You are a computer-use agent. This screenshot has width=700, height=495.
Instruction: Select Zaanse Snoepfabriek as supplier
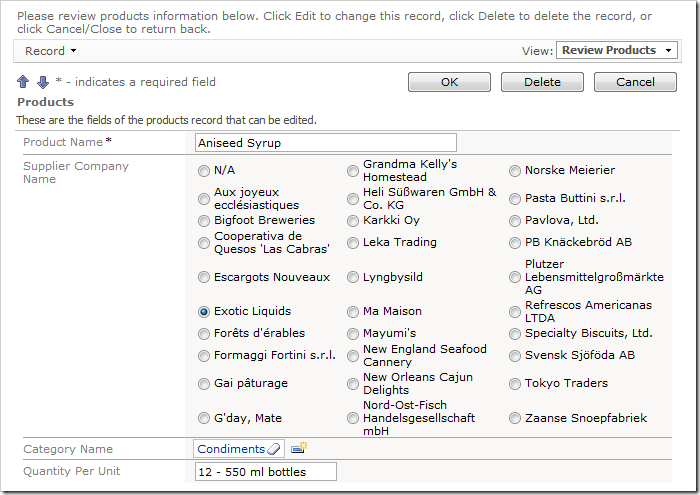pyautogui.click(x=515, y=418)
